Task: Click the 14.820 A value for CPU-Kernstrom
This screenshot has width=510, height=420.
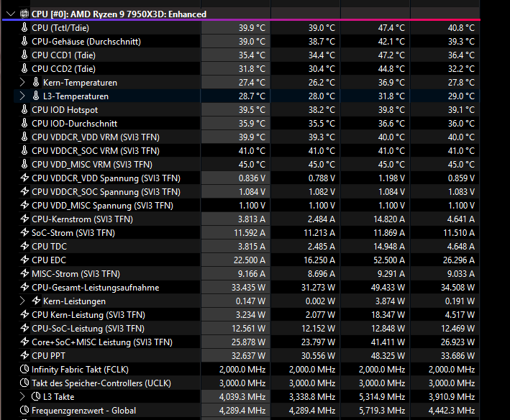Action: 388,219
